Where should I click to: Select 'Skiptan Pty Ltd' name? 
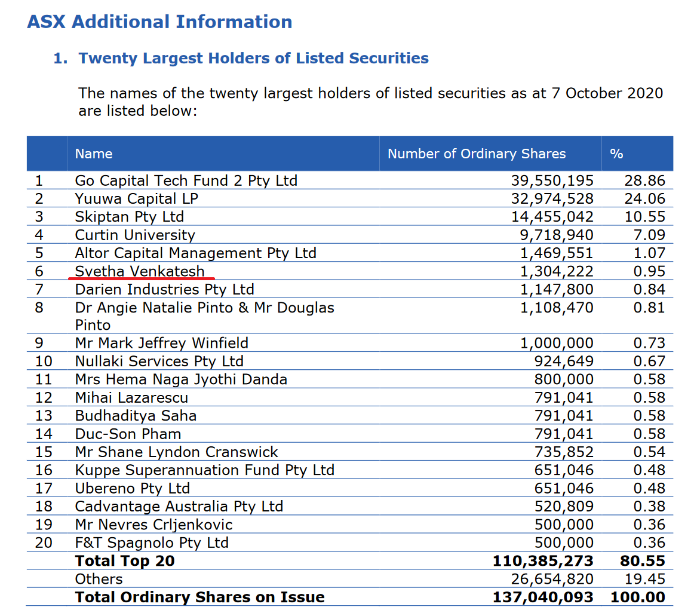tap(129, 217)
